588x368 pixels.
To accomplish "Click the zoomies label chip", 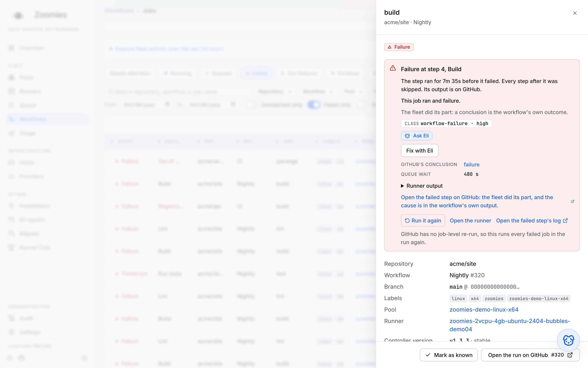I will 494,299.
